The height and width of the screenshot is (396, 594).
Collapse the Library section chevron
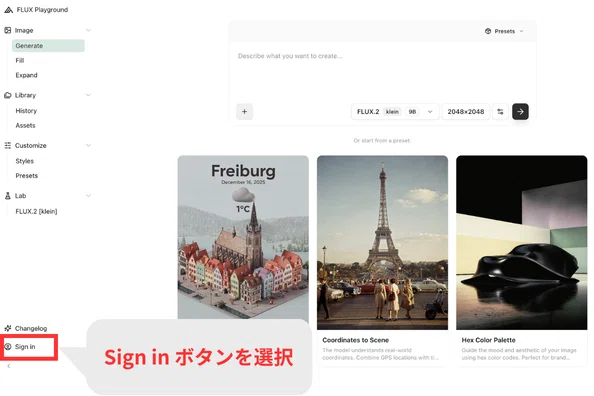[x=88, y=95]
